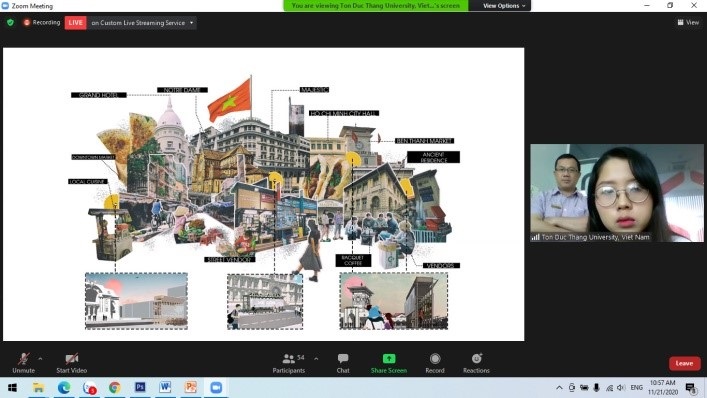Select the Ton Duc Thang University video thumbnail

coord(616,193)
